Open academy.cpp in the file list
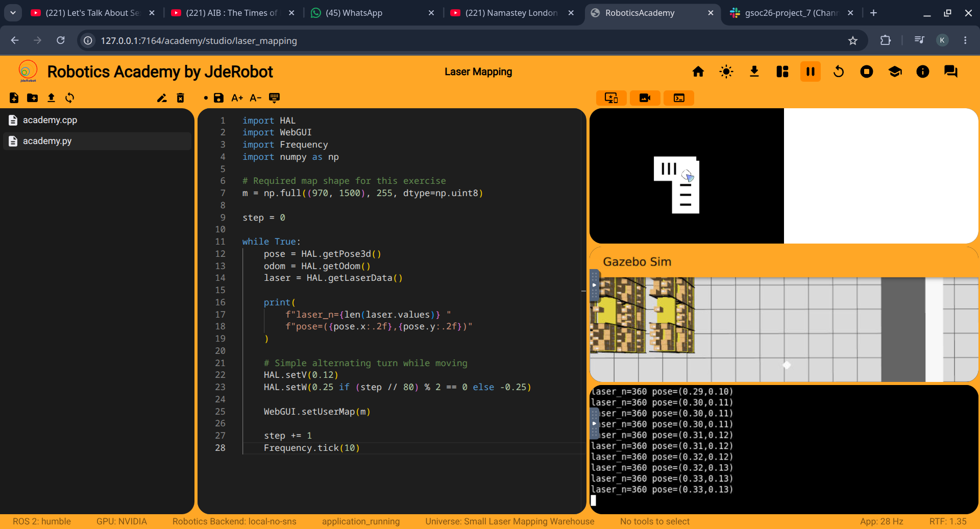The width and height of the screenshot is (980, 529). click(x=97, y=120)
